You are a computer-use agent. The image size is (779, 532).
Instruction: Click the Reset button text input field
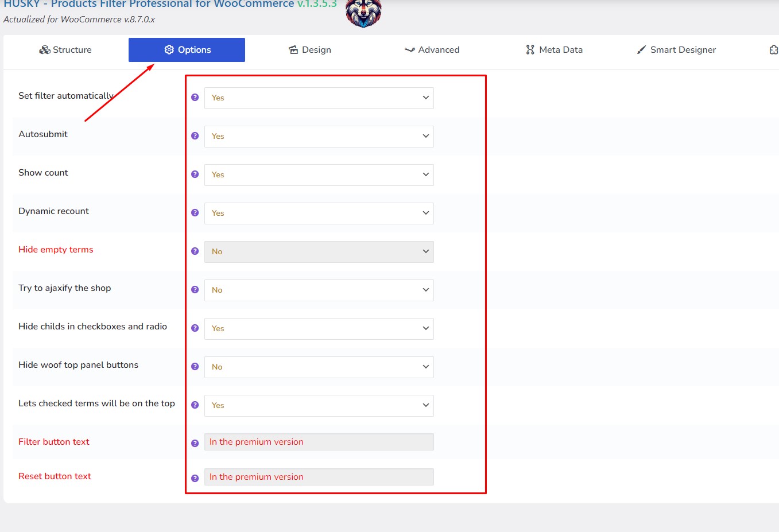(319, 477)
